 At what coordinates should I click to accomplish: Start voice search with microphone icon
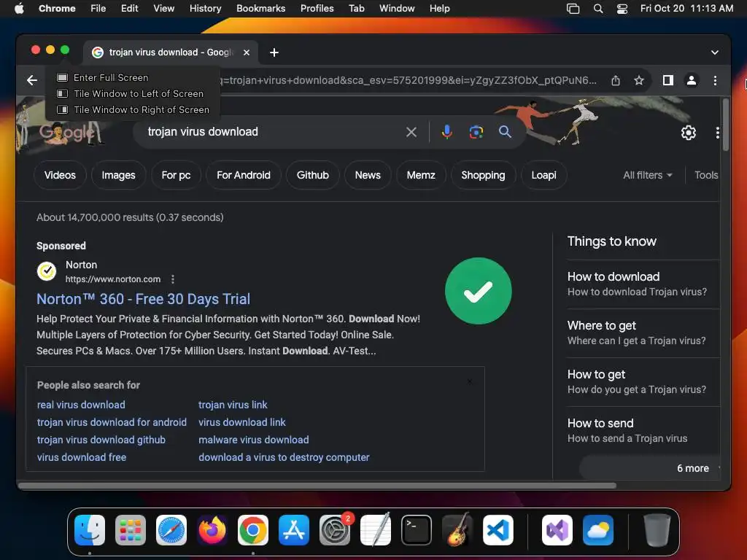point(447,132)
